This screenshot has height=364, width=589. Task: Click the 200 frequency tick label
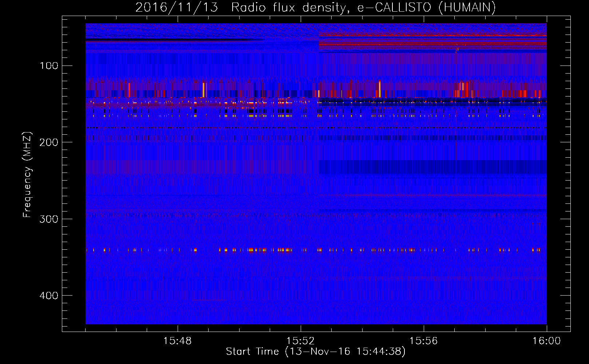click(x=49, y=142)
